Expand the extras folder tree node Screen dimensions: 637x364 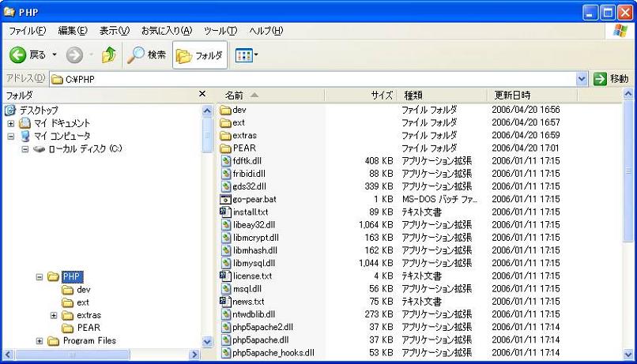[x=54, y=315]
